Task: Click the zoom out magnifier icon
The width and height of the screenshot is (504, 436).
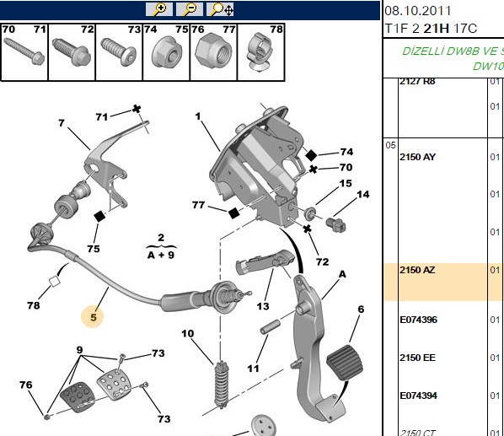Action: pyautogui.click(x=190, y=9)
